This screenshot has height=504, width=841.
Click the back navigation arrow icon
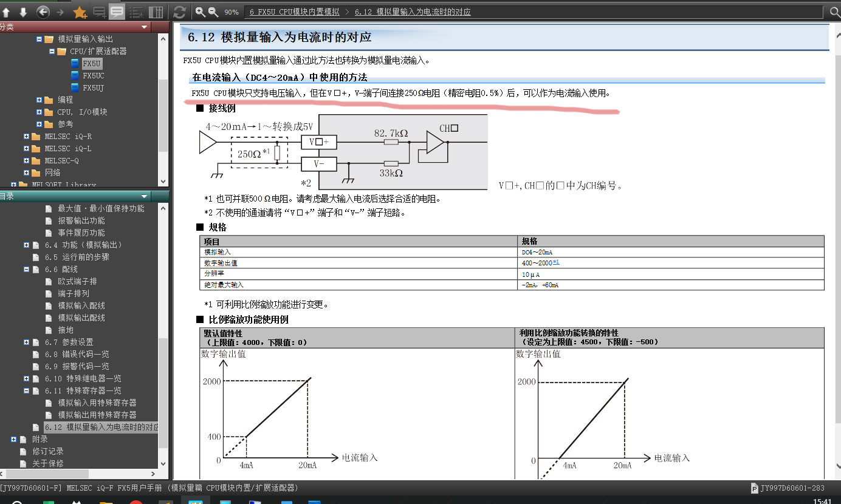(x=43, y=12)
